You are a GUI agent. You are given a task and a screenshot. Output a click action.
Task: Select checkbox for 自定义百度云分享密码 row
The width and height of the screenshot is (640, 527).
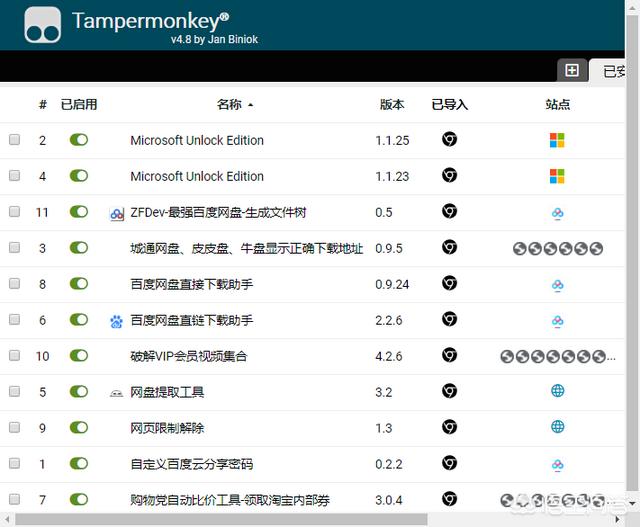pos(15,463)
